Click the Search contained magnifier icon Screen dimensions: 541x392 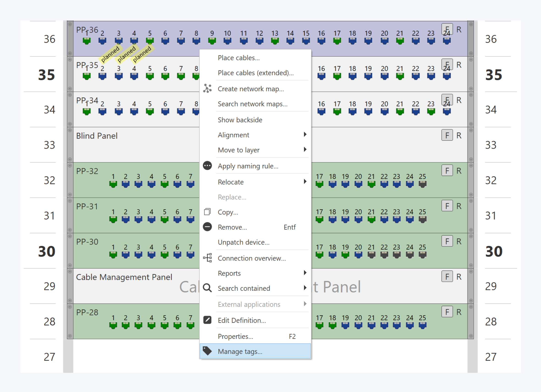207,288
